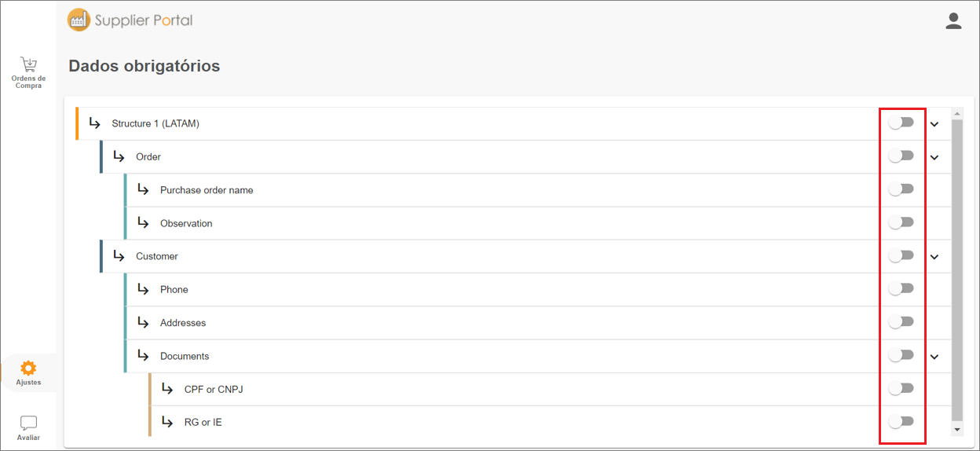Click the scrollbar down arrow
The height and width of the screenshot is (451, 980).
click(956, 430)
